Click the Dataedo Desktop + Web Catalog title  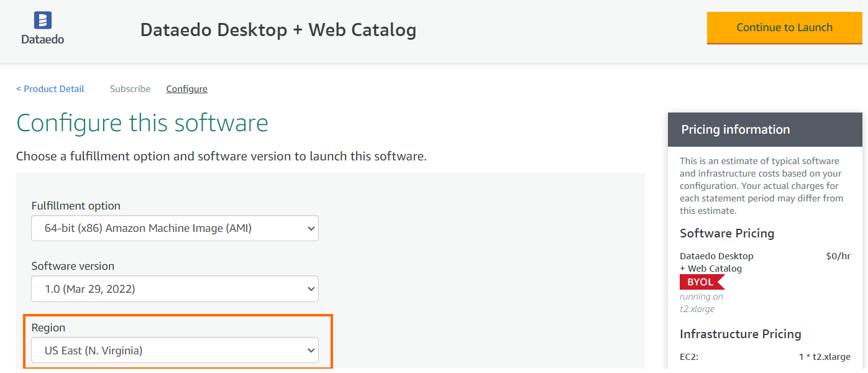pyautogui.click(x=278, y=30)
